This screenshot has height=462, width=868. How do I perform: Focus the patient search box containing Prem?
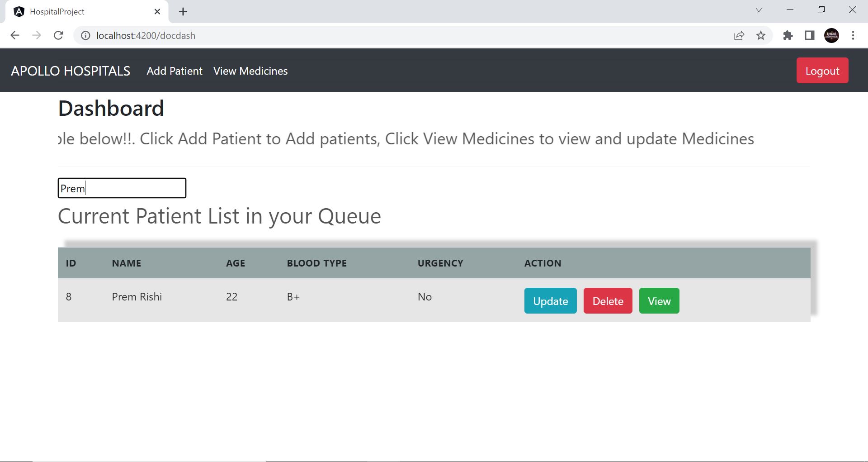coord(122,188)
